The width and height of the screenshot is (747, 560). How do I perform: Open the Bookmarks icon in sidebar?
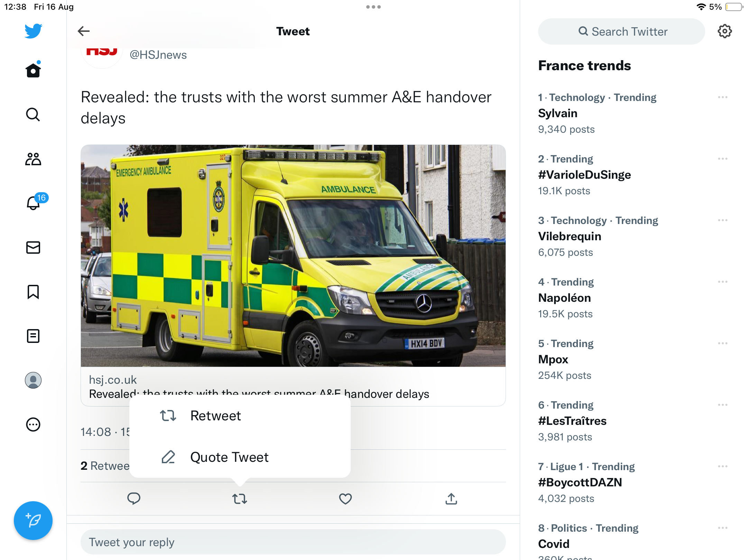pos(33,292)
